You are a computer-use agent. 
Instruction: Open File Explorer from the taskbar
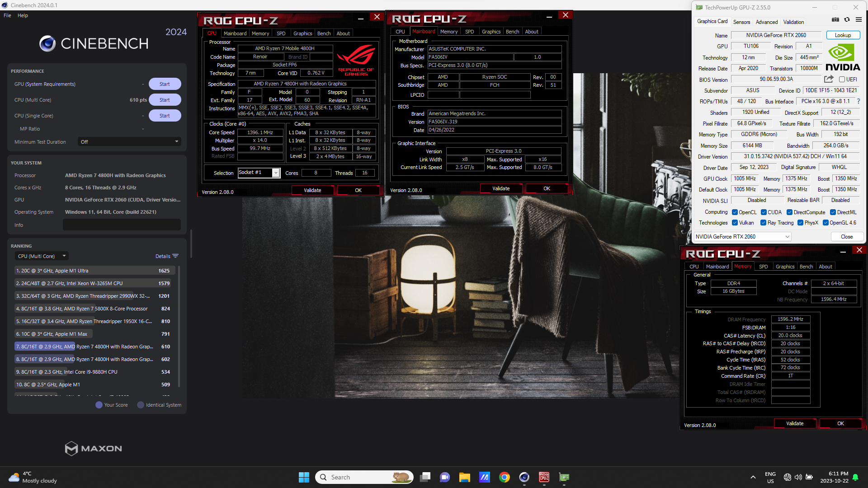(x=465, y=477)
